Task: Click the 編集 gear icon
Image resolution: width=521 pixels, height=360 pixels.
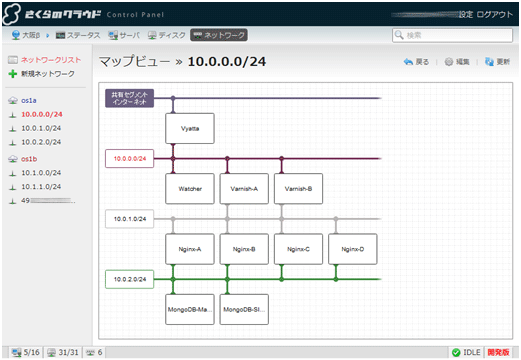Action: tap(449, 62)
